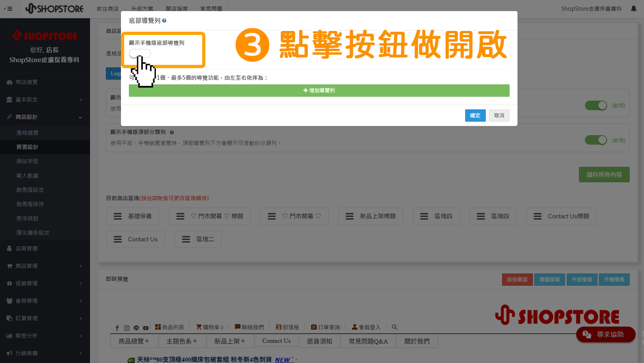This screenshot has width=644, height=363.
Task: Click green 增加導覽列 button
Action: [x=319, y=90]
